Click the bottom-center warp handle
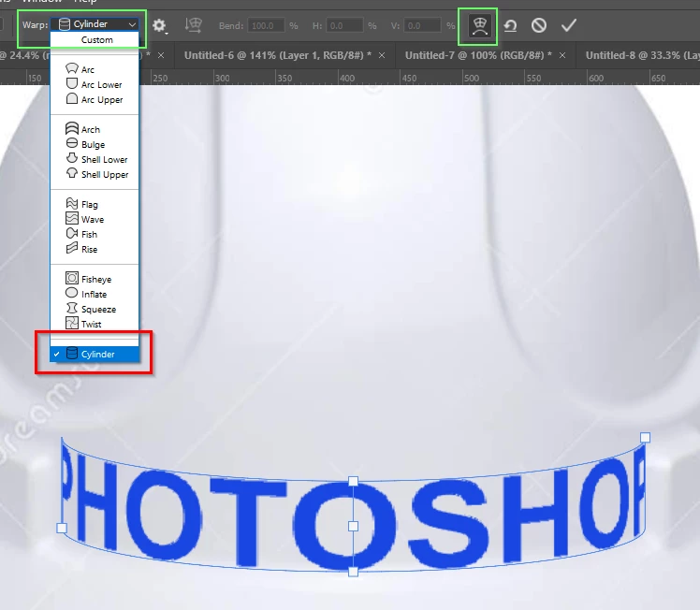 pyautogui.click(x=353, y=572)
